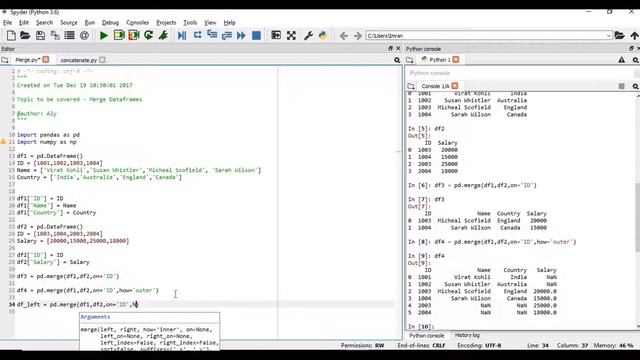Run file with green play button

(x=104, y=36)
